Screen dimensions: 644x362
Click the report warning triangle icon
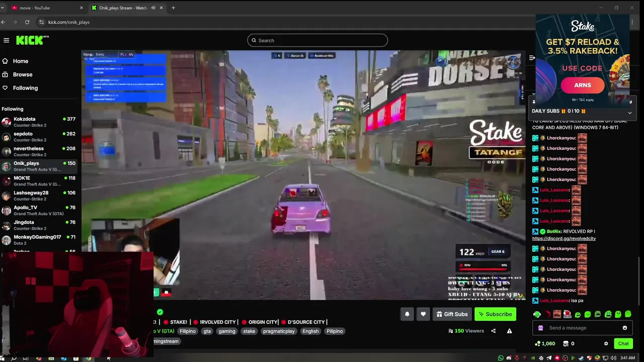[x=509, y=331]
